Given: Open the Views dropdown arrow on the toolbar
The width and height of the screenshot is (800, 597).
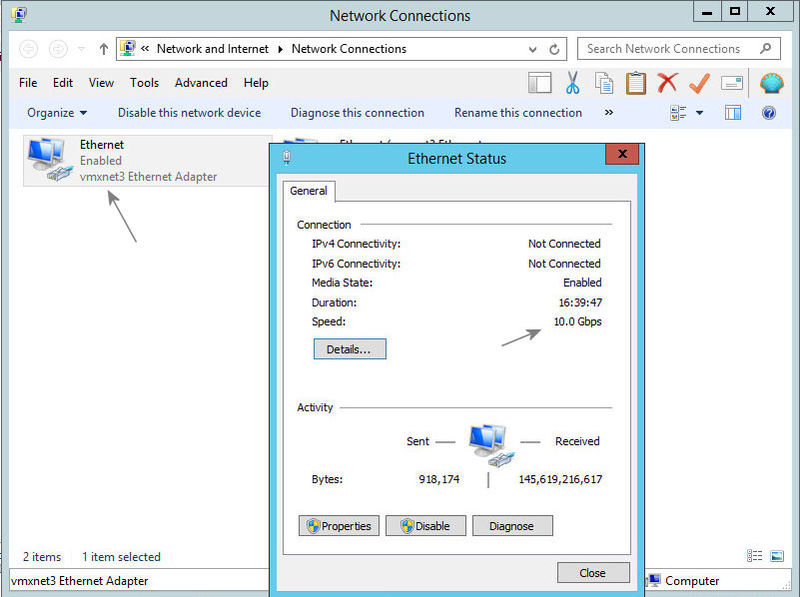Looking at the screenshot, I should (699, 112).
